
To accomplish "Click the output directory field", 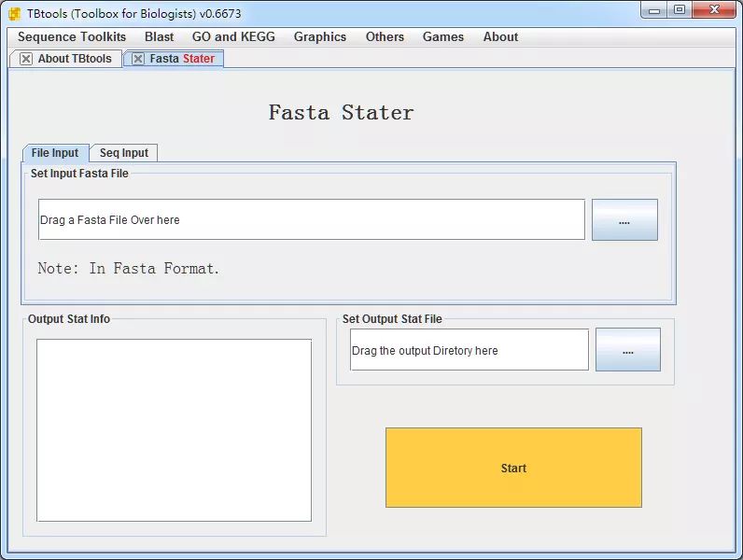I will [x=469, y=350].
